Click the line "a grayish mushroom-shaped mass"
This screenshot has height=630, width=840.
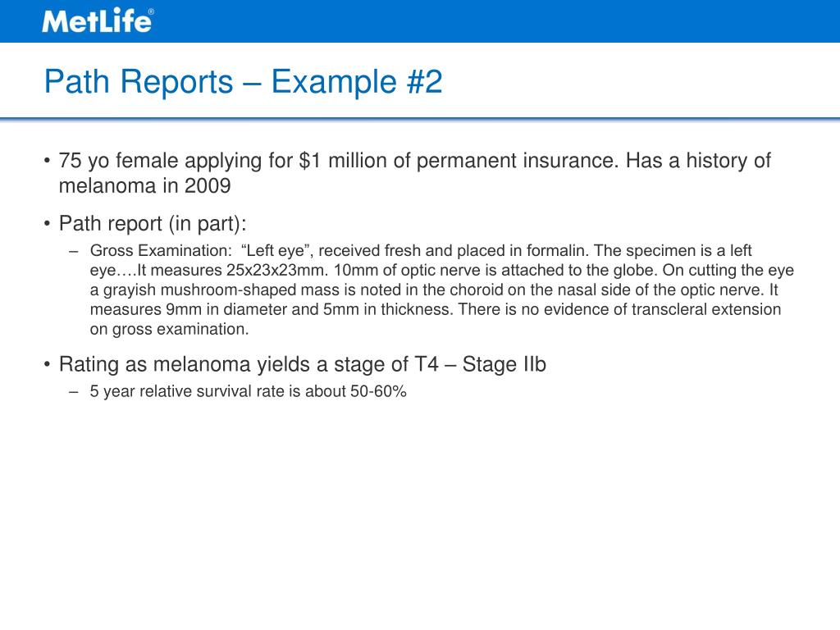click(x=434, y=290)
